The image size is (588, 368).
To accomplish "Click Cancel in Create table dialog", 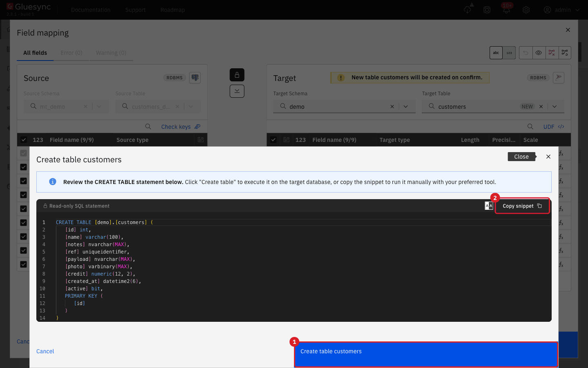I will (45, 351).
